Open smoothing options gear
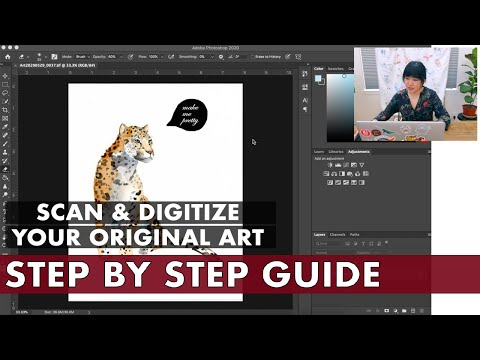 (221, 57)
